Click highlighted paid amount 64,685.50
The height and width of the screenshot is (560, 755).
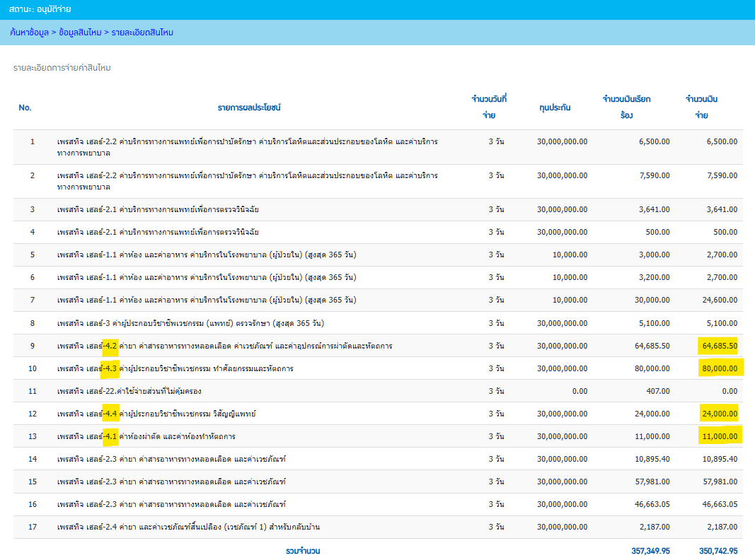click(x=720, y=346)
